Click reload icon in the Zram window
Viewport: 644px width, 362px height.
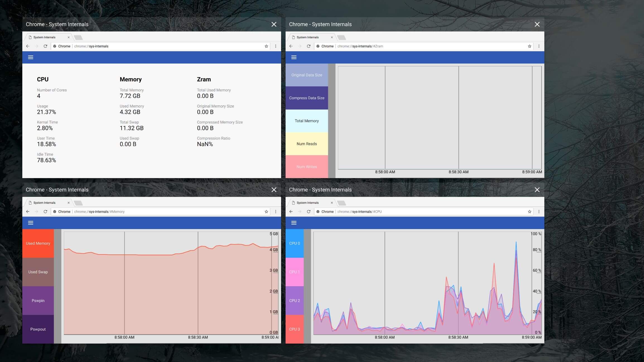coord(308,46)
